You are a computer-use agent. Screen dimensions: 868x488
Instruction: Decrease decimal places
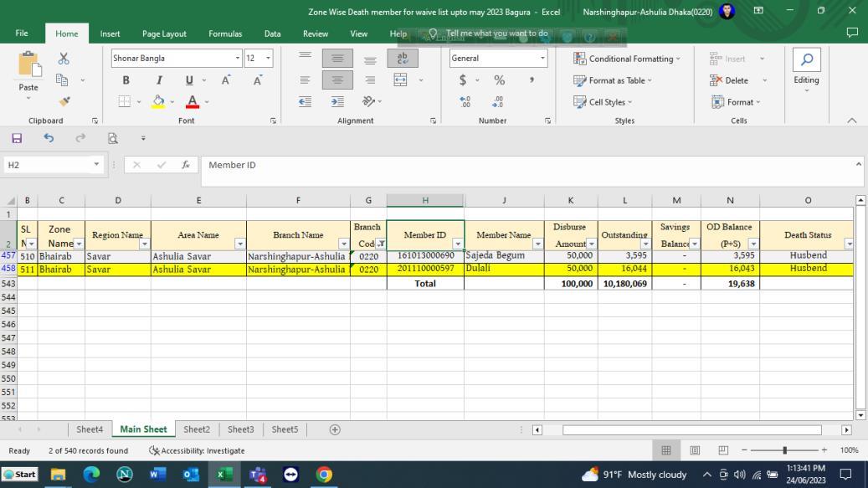point(497,102)
